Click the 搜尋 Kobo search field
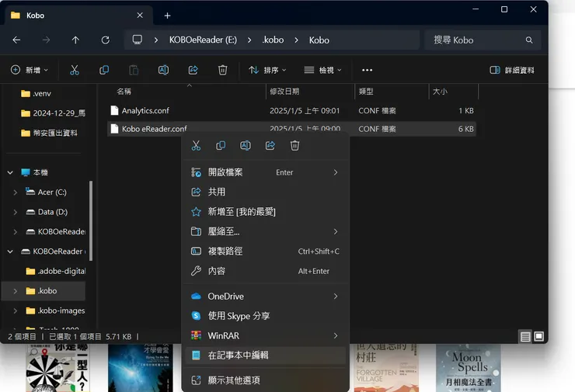 coord(478,40)
